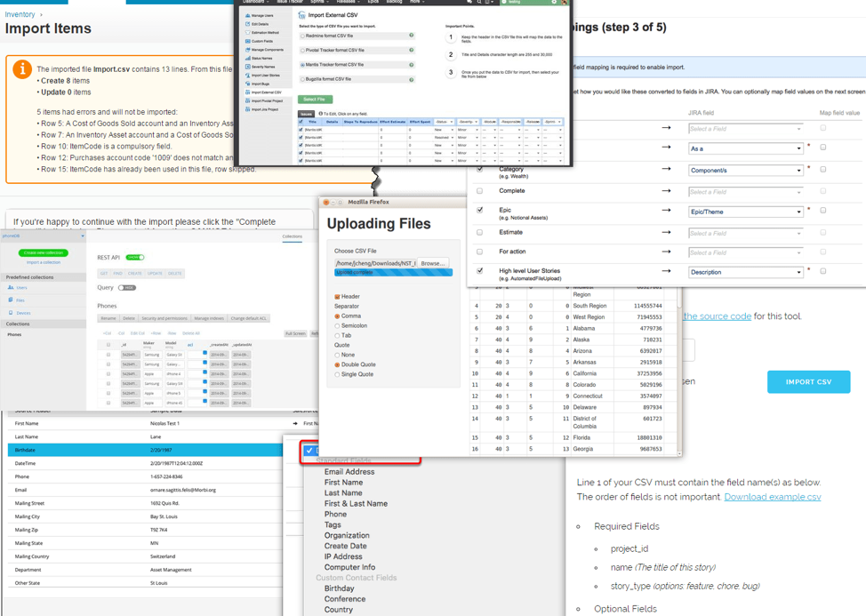Click the Manage Users sidebar icon
This screenshot has width=866, height=616.
(248, 16)
